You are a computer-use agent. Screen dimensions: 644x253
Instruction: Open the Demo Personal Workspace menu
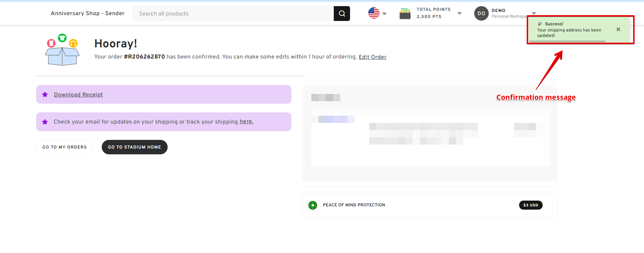pos(509,13)
